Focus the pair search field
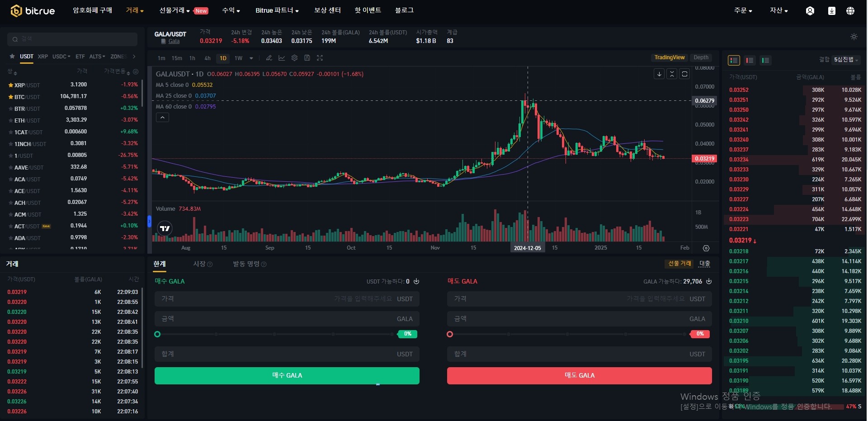 tap(72, 39)
